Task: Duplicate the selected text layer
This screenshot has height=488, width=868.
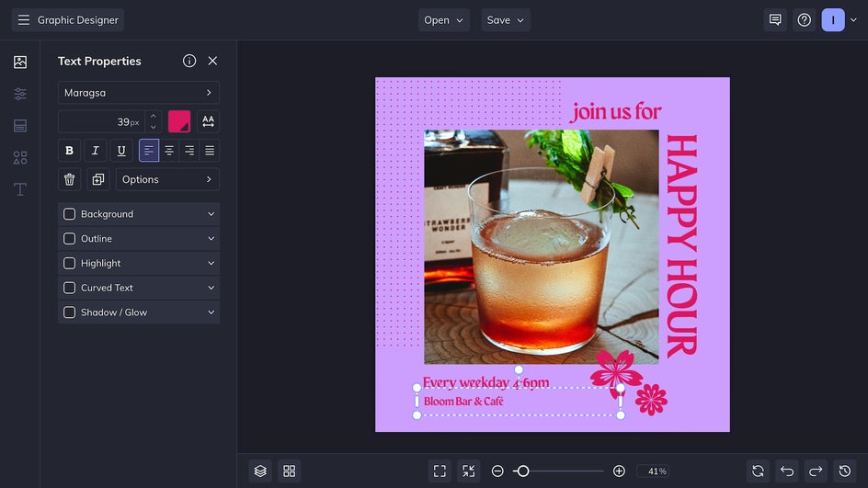Action: (98, 179)
